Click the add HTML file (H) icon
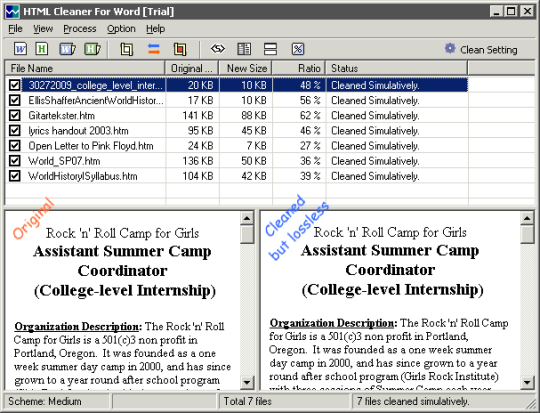The width and height of the screenshot is (540, 413). 42,49
